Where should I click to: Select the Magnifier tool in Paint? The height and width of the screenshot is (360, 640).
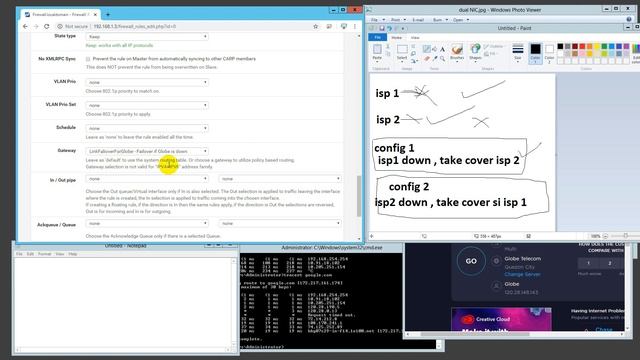click(x=442, y=59)
